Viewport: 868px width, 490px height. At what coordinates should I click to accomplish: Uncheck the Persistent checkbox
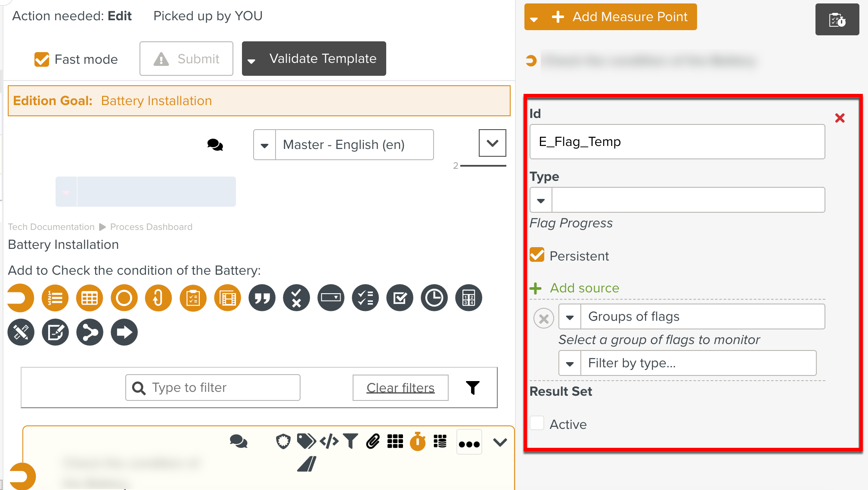[x=537, y=255]
